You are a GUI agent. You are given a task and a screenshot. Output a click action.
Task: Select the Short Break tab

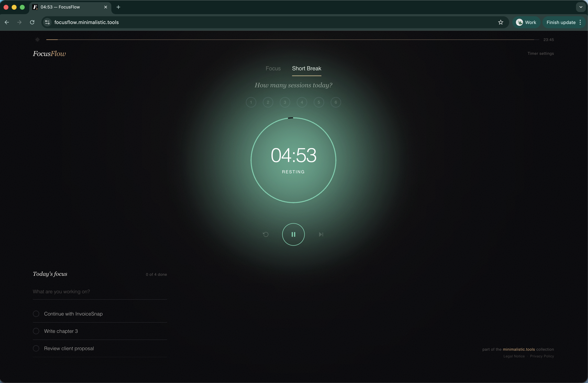[x=306, y=68]
